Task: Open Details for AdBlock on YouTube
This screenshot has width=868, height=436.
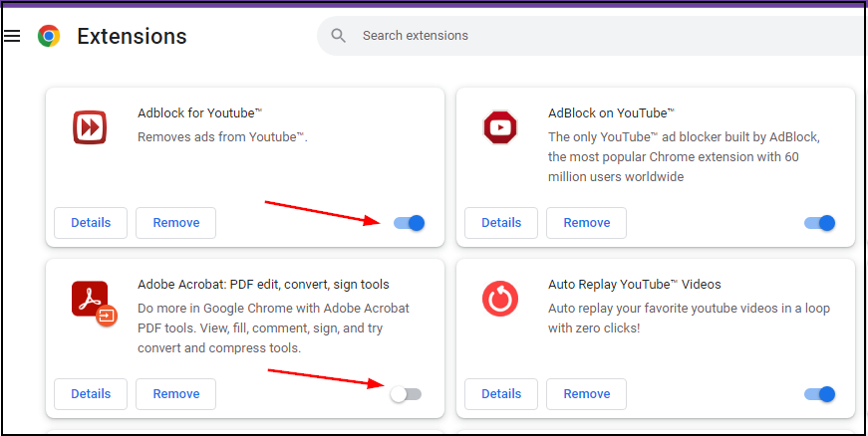Action: coord(501,223)
